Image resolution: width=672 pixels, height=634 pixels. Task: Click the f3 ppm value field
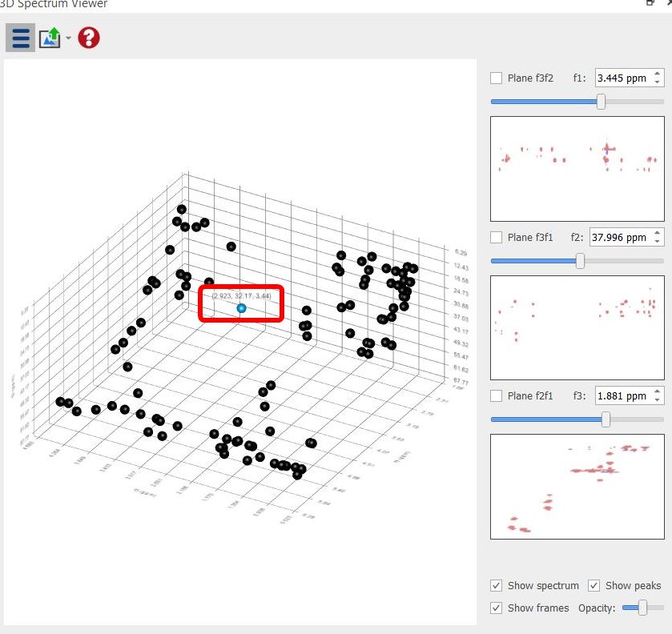tap(622, 395)
